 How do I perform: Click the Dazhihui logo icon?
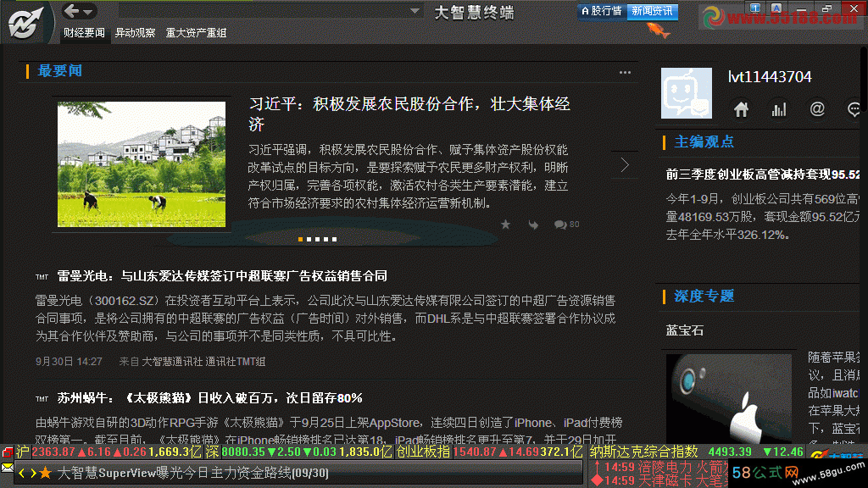pyautogui.click(x=25, y=23)
